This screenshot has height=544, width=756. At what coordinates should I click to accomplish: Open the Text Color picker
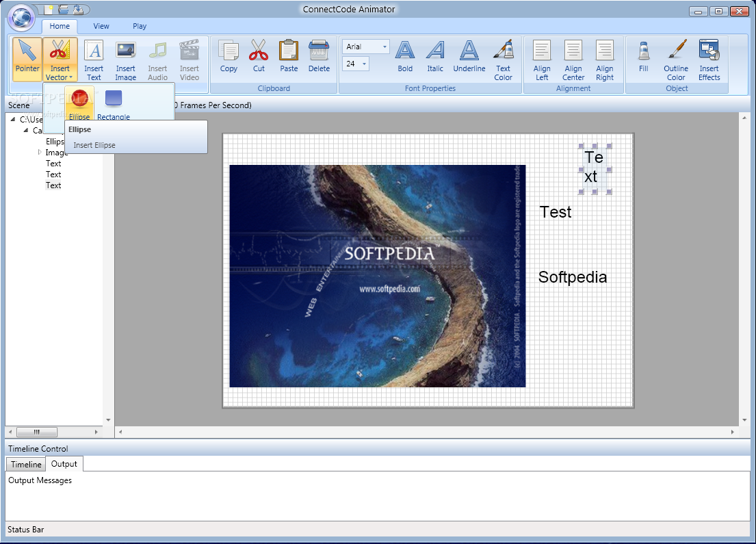[504, 60]
